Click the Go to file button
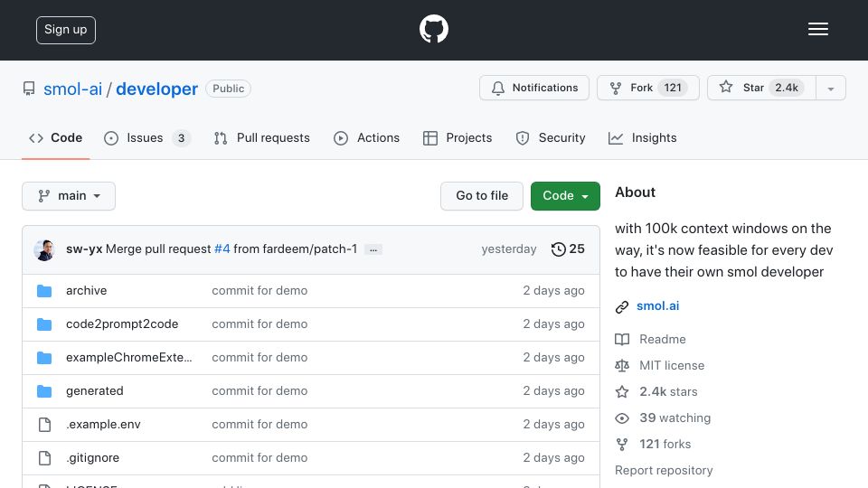 click(x=482, y=196)
